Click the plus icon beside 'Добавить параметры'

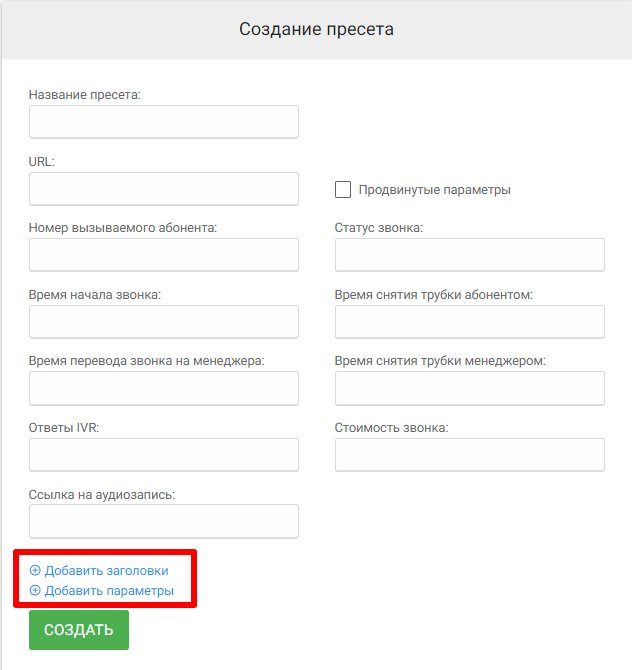pos(35,591)
